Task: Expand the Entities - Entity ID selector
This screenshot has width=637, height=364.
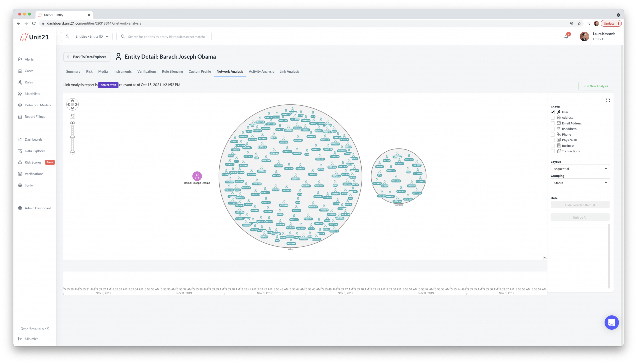Action: pyautogui.click(x=87, y=36)
